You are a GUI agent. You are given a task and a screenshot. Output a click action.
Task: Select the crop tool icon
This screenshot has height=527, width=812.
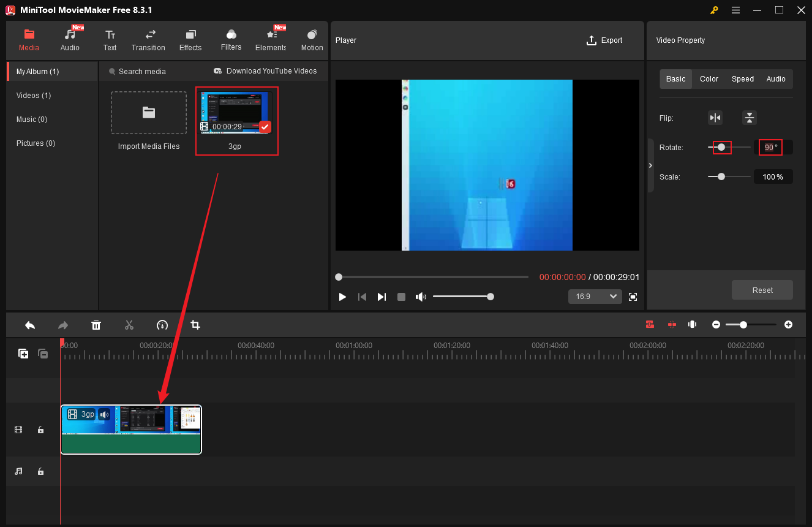pyautogui.click(x=195, y=325)
